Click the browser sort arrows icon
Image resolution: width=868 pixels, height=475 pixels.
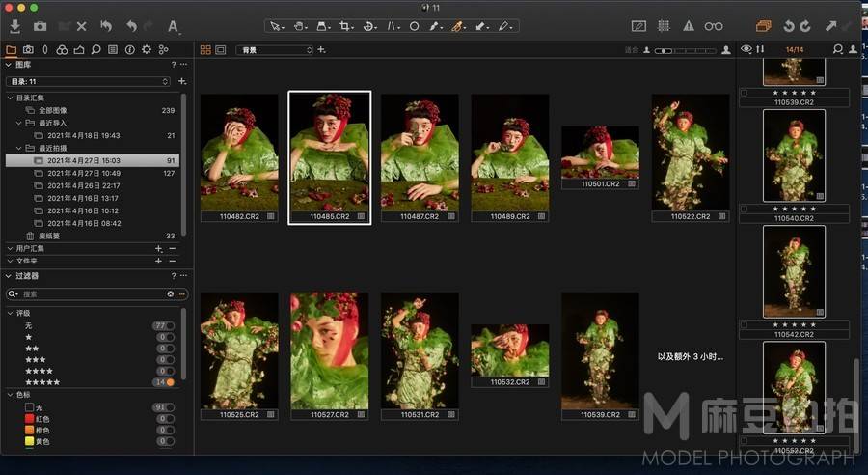760,49
